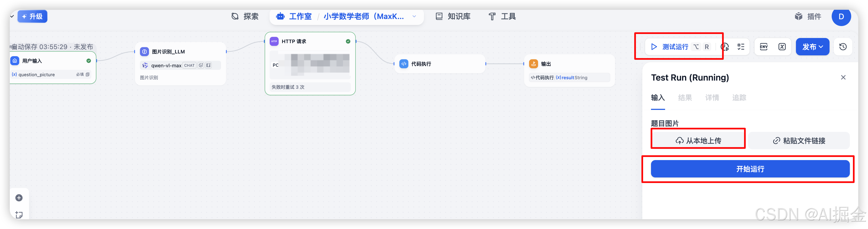Click the 代码执行 code node icon
The width and height of the screenshot is (868, 229).
point(404,64)
